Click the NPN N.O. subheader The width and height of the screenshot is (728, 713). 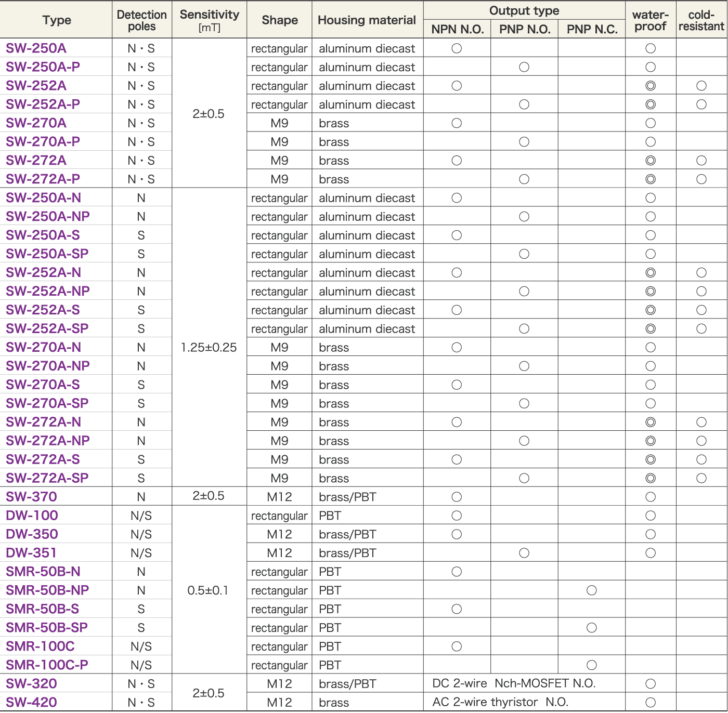tap(458, 30)
